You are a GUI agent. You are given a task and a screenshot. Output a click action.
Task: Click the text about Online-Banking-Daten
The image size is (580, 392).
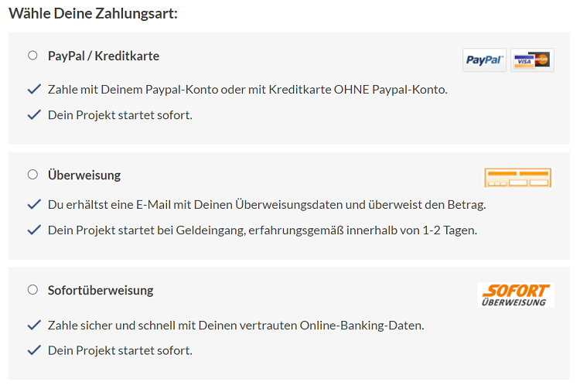236,326
